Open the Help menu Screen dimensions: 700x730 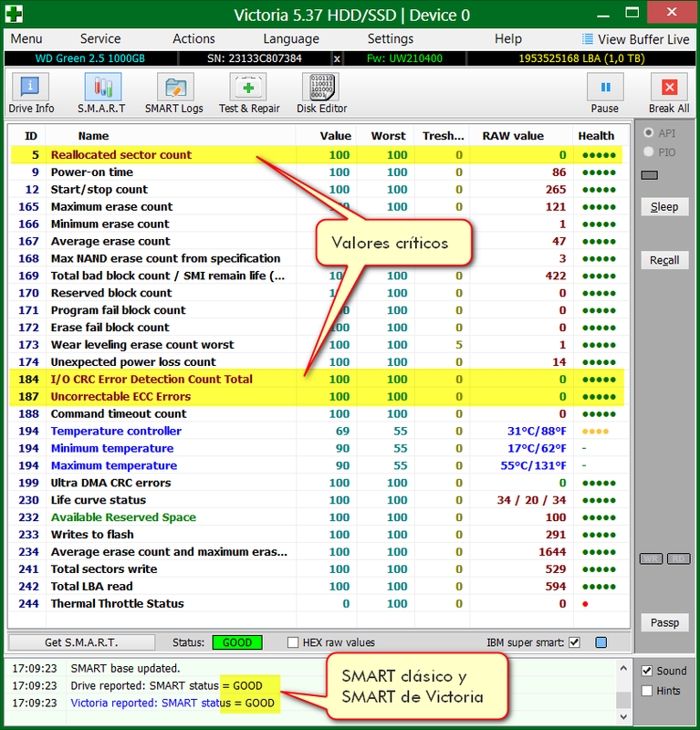coord(508,38)
